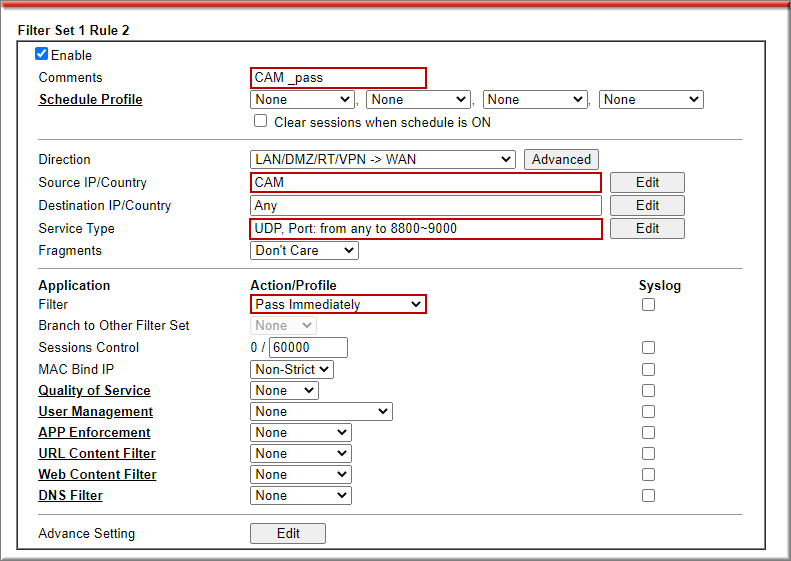Open the Fragments dropdown
Screen dimensions: 791x561
(304, 251)
